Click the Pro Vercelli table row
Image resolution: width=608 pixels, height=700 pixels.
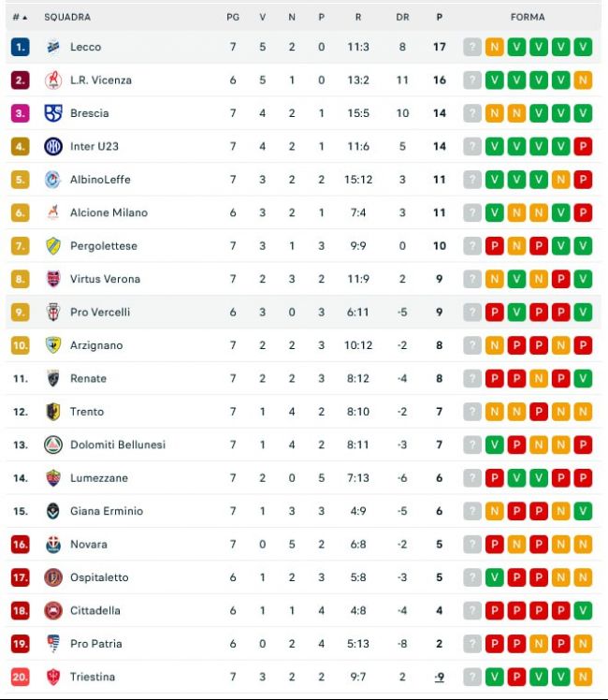click(304, 312)
